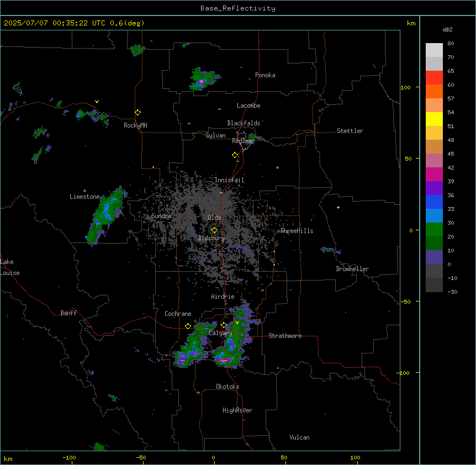Click the dBZ legend heading
This screenshot has width=476, height=465.
(447, 29)
